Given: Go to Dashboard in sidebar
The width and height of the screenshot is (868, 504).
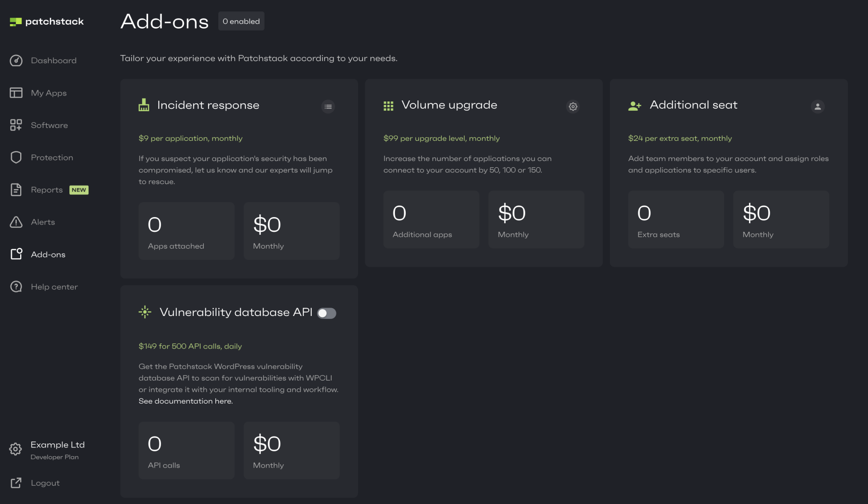Looking at the screenshot, I should [x=54, y=61].
